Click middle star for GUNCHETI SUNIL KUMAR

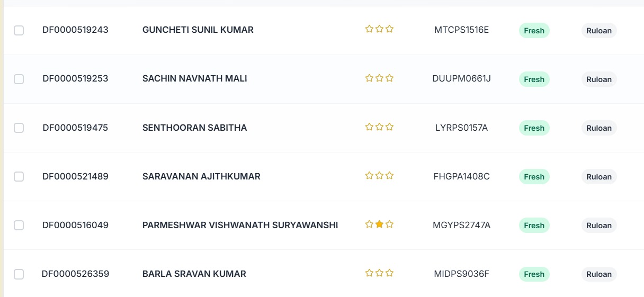379,29
